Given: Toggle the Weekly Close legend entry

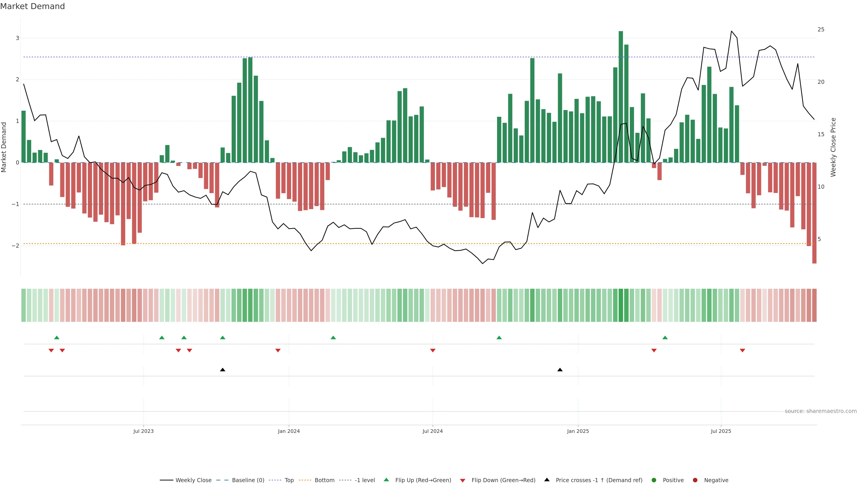Looking at the screenshot, I should (193, 480).
